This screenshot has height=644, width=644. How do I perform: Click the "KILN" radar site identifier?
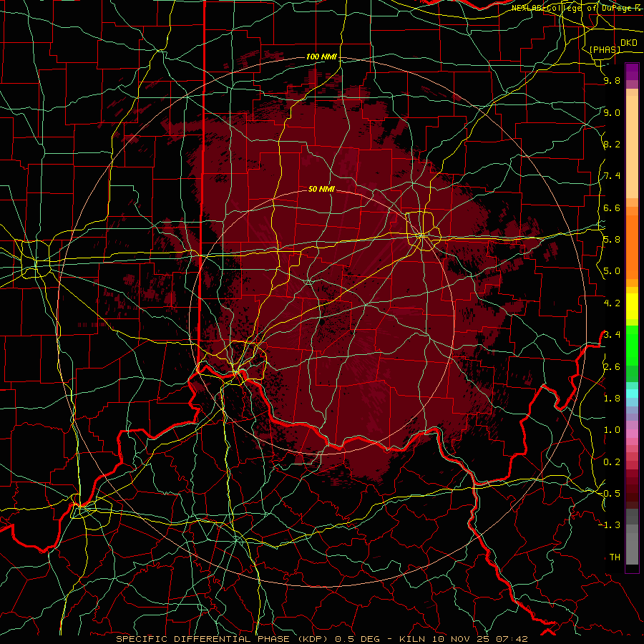tap(413, 639)
